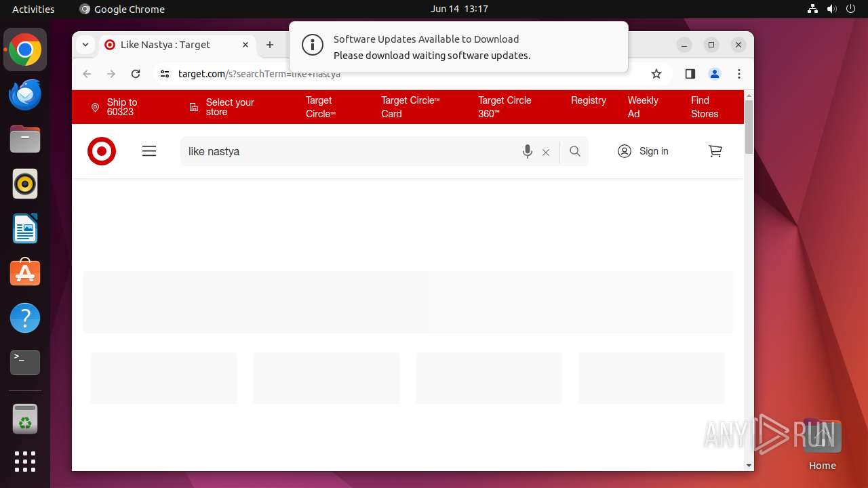The height and width of the screenshot is (488, 868).
Task: Open the shopping cart
Action: click(715, 151)
